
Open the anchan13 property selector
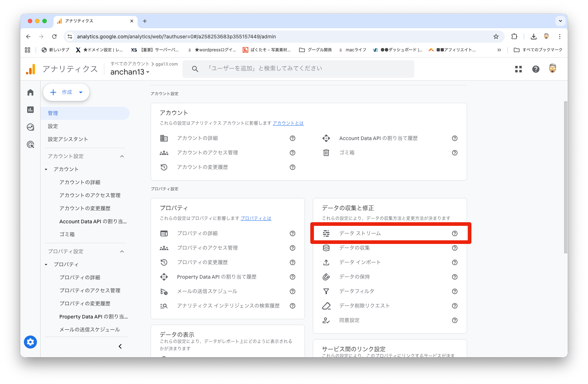pyautogui.click(x=130, y=72)
